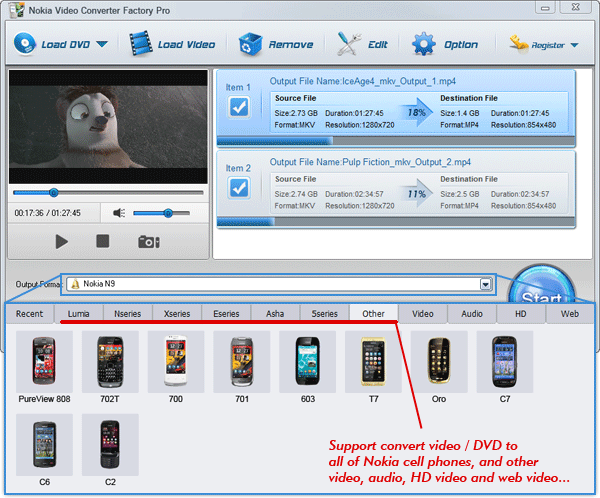The image size is (600, 498).
Task: Click the Item 2 output file name
Action: (370, 162)
